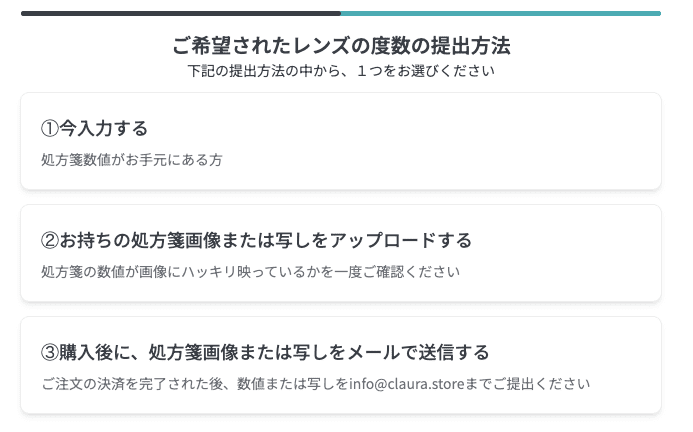Choose the ② prescription image upload option
Image resolution: width=693 pixels, height=432 pixels.
pyautogui.click(x=340, y=253)
